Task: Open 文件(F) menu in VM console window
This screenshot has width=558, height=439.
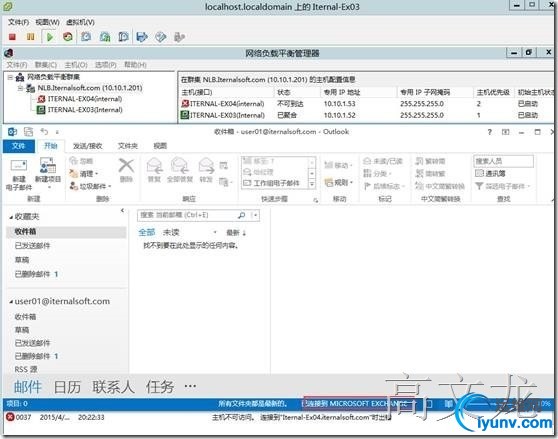Action: click(x=18, y=22)
